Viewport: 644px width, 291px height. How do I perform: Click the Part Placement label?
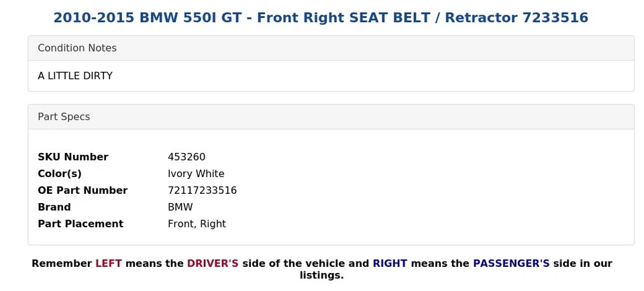[80, 224]
